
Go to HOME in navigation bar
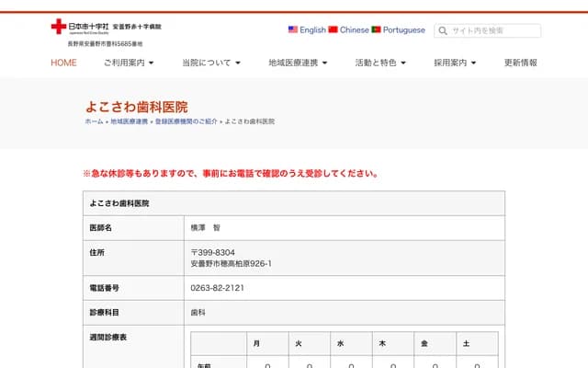point(63,63)
